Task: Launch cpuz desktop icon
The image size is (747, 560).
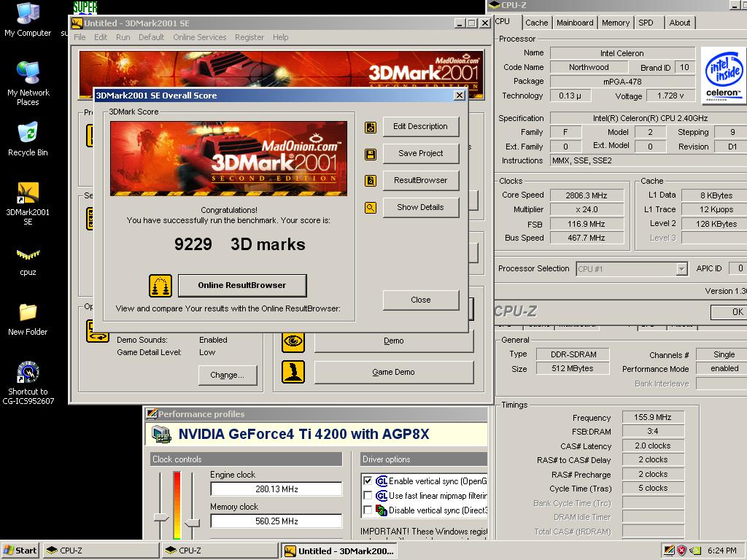Action: click(x=28, y=260)
